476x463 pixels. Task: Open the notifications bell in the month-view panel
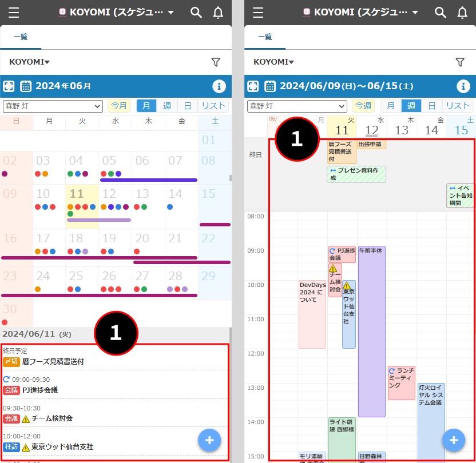218,13
